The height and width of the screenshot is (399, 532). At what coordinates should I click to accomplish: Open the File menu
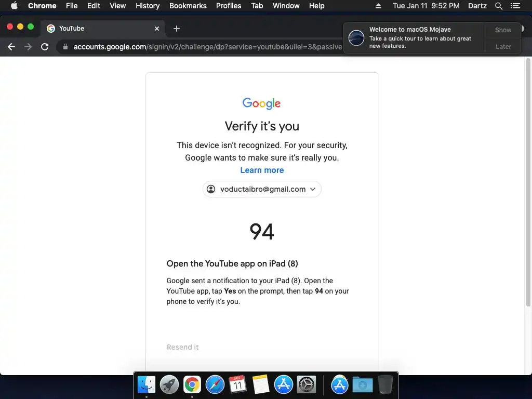pyautogui.click(x=72, y=6)
